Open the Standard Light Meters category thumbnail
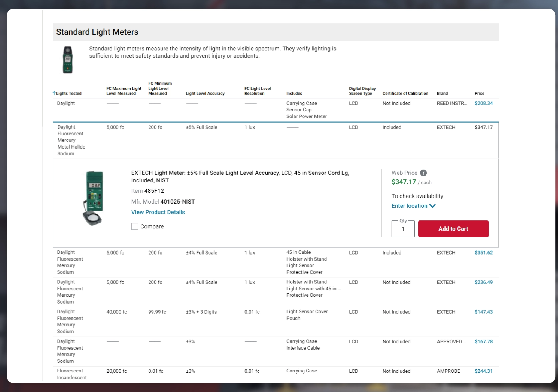The height and width of the screenshot is (392, 558). point(68,60)
